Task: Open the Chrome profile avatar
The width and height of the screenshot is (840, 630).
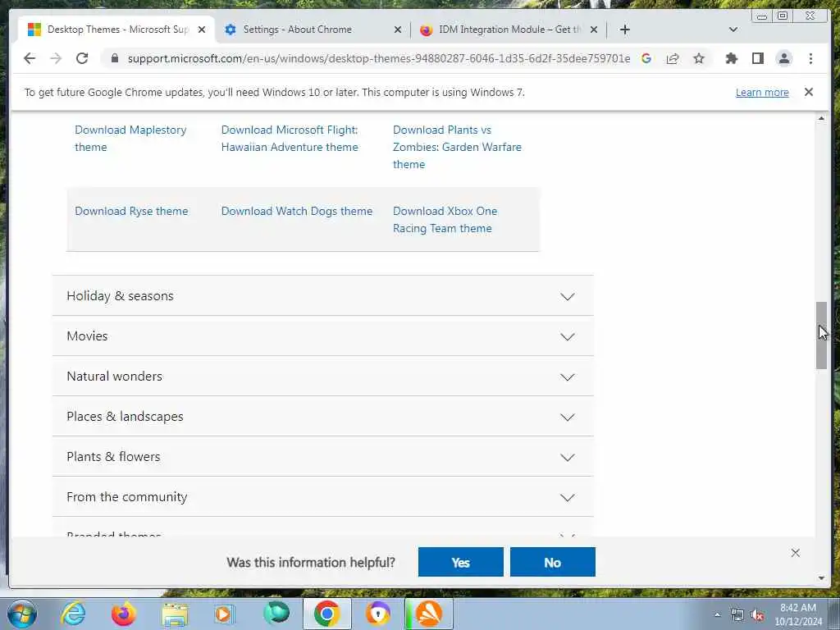Action: (783, 58)
